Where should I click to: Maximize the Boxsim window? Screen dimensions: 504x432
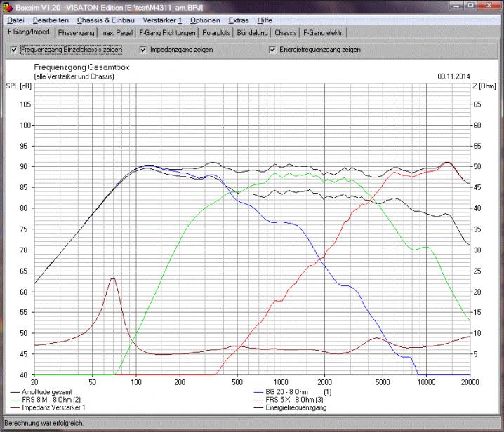point(470,6)
